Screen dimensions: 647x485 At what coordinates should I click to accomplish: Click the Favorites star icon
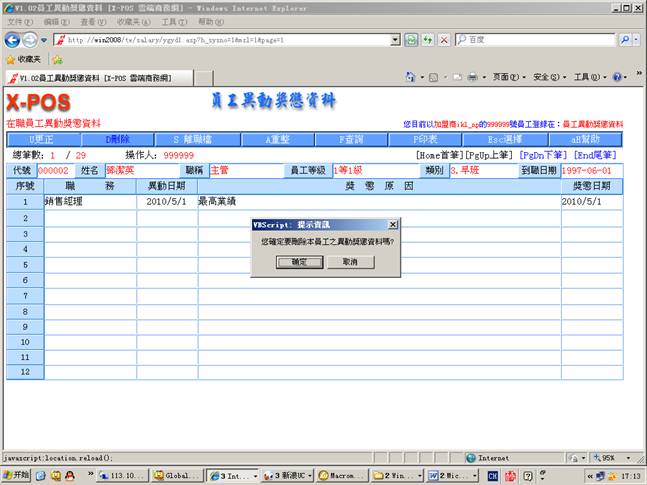[10, 59]
